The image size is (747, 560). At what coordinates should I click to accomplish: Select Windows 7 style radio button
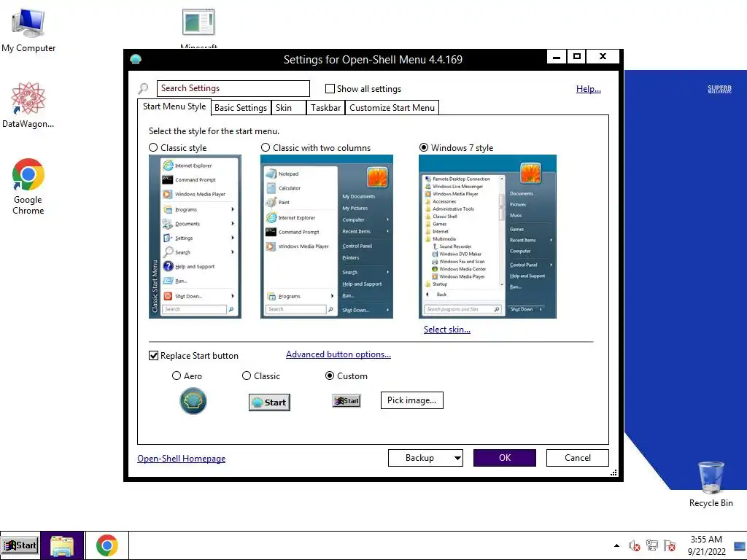pyautogui.click(x=424, y=147)
